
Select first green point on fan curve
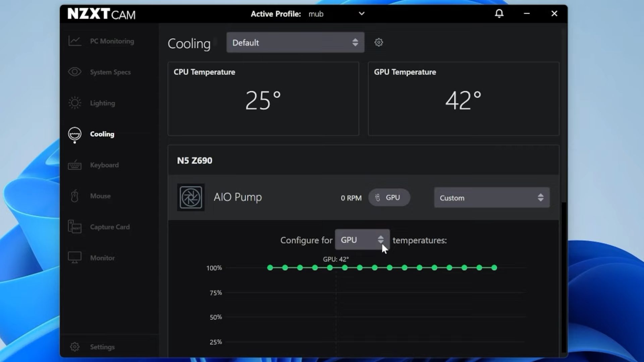[270, 267]
